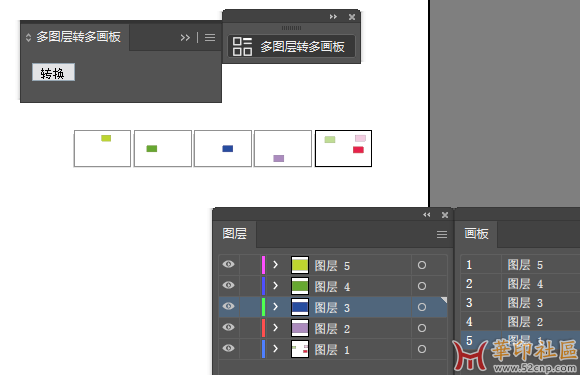
Task: Select 图层 4 name in layers list
Action: point(332,287)
